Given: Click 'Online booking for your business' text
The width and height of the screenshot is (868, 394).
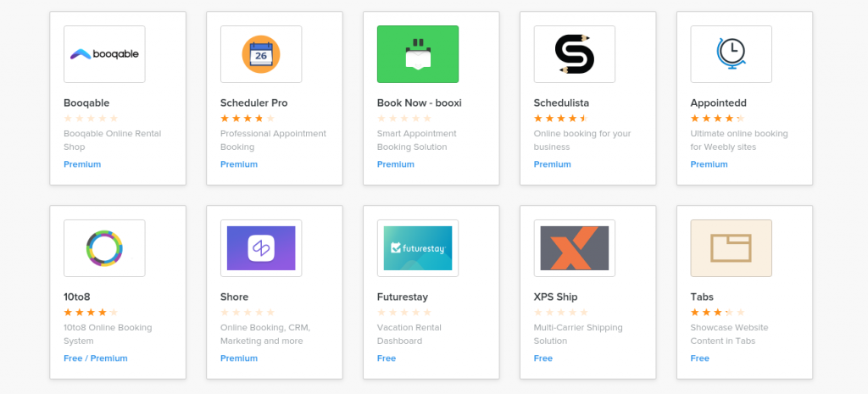Looking at the screenshot, I should click(x=582, y=141).
